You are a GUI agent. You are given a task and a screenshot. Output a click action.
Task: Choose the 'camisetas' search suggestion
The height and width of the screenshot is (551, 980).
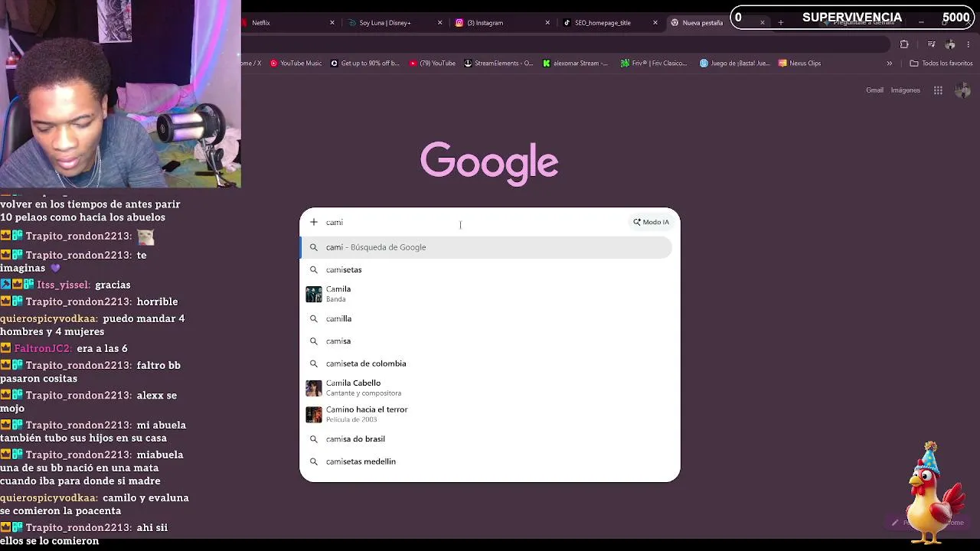[486, 269]
